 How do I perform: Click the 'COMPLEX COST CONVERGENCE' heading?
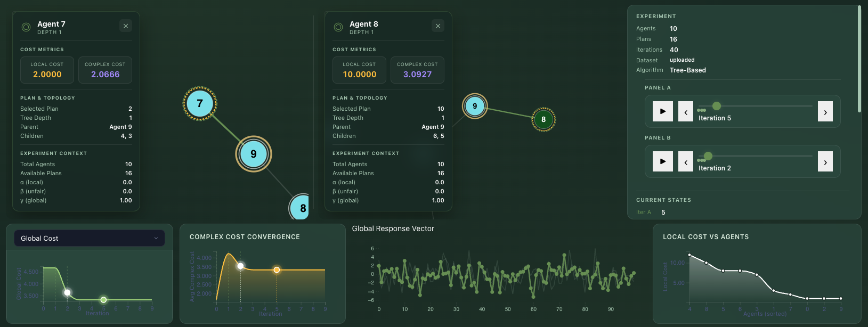(245, 237)
